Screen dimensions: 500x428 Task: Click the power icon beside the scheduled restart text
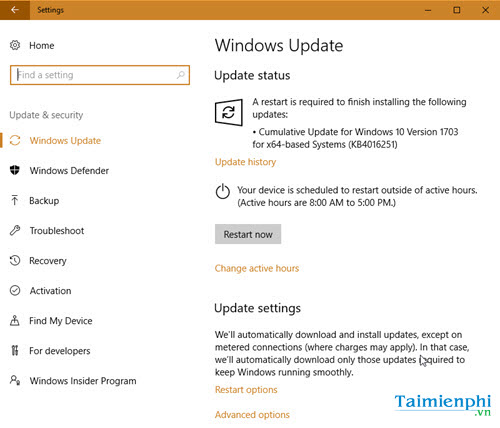[223, 191]
